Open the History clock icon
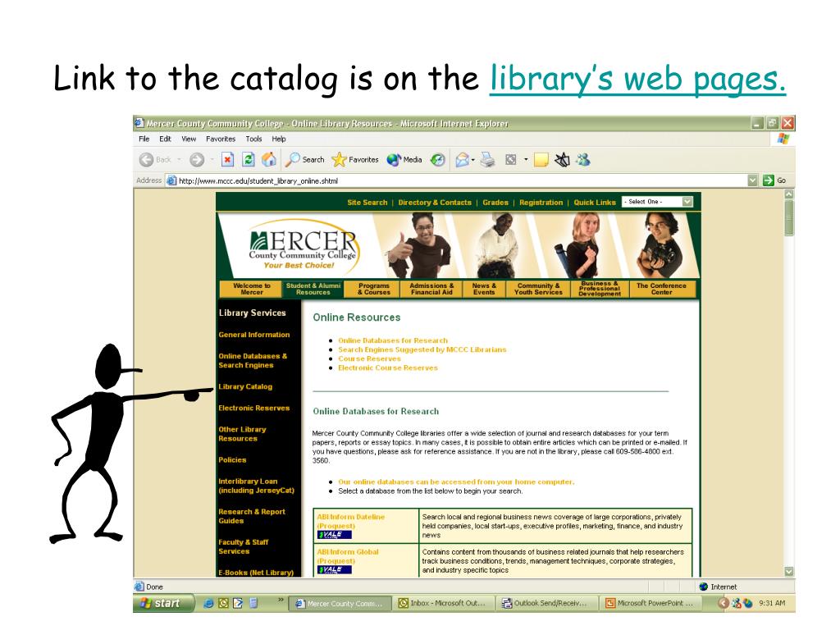Screen dimensions: 840x630 438,160
